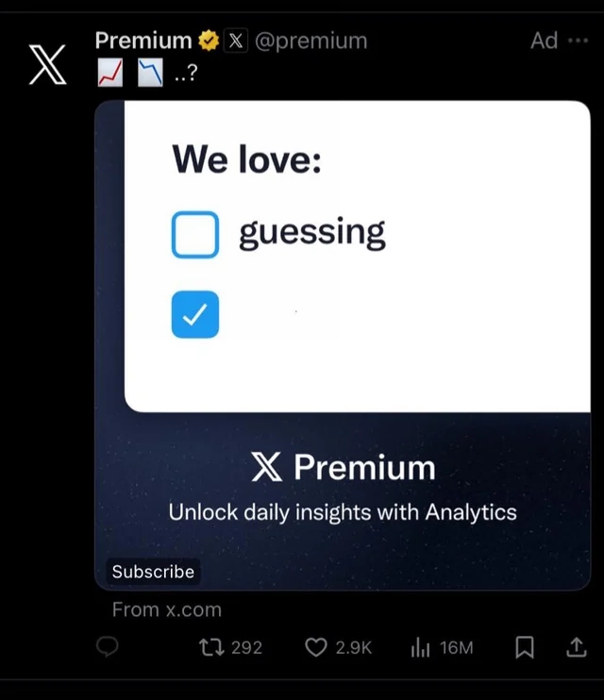604x700 pixels.
Task: Click the @premium handle
Action: click(310, 42)
